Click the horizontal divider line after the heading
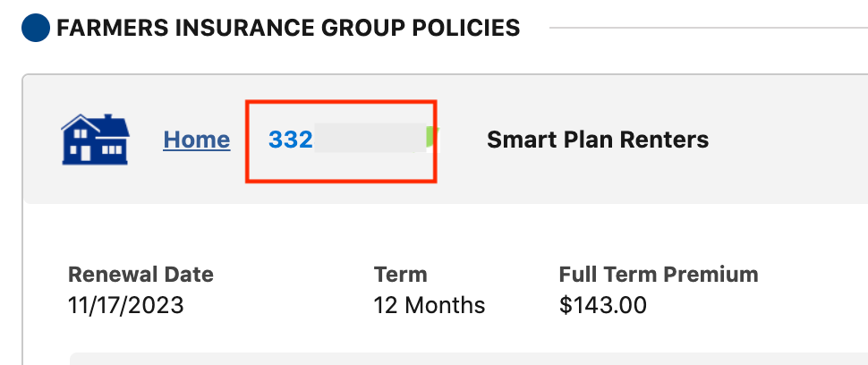The height and width of the screenshot is (365, 868). click(707, 29)
